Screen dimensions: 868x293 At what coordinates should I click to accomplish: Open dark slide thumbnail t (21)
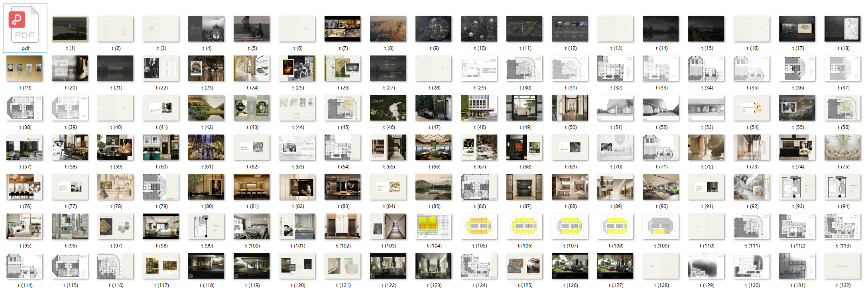pyautogui.click(x=115, y=69)
